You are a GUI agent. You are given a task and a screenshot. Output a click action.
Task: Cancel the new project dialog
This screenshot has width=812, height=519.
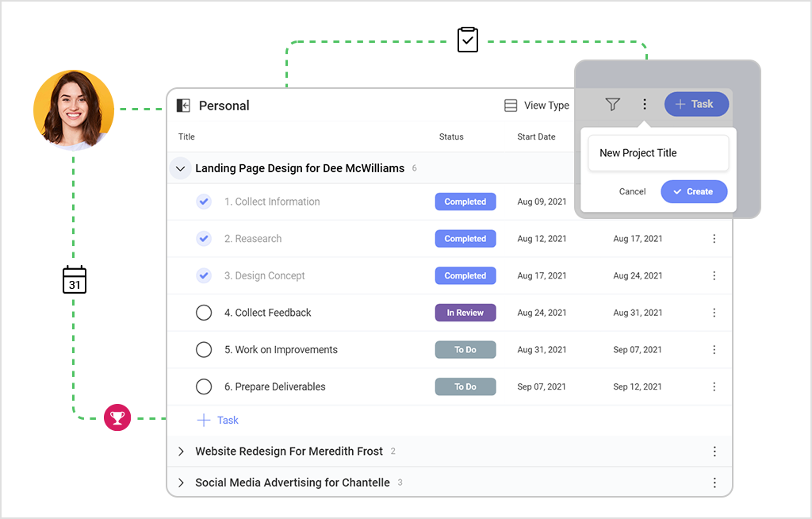click(x=632, y=191)
